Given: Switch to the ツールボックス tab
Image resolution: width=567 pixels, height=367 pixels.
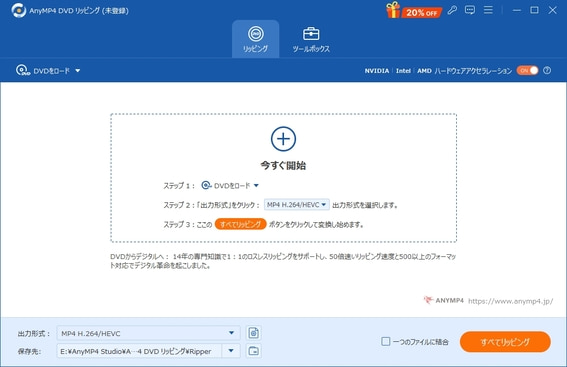Looking at the screenshot, I should pyautogui.click(x=311, y=39).
